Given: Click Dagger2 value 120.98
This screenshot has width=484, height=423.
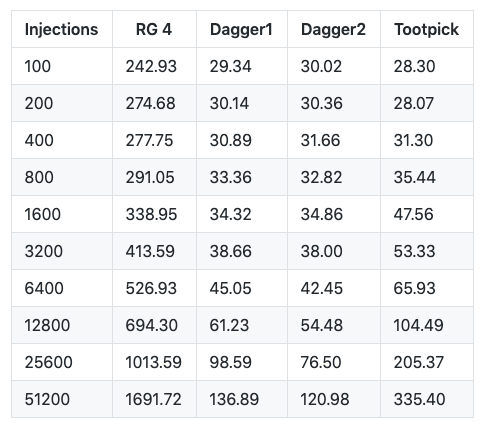Looking at the screenshot, I should coord(325,399).
